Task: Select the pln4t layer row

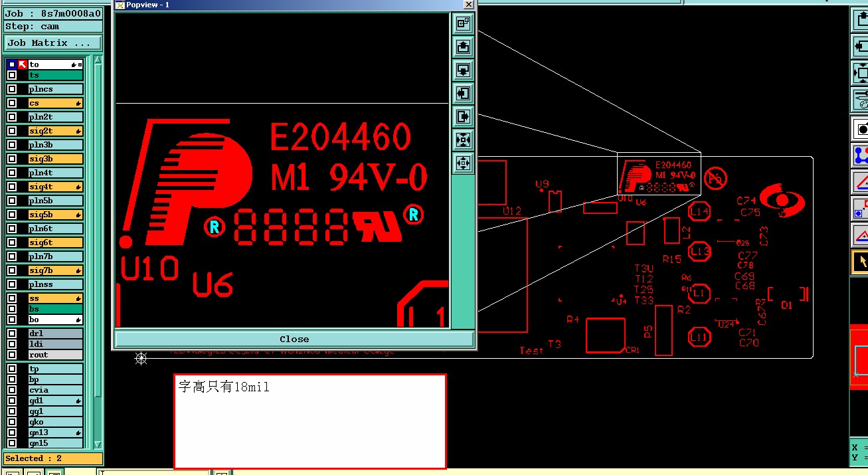Action: coord(55,173)
